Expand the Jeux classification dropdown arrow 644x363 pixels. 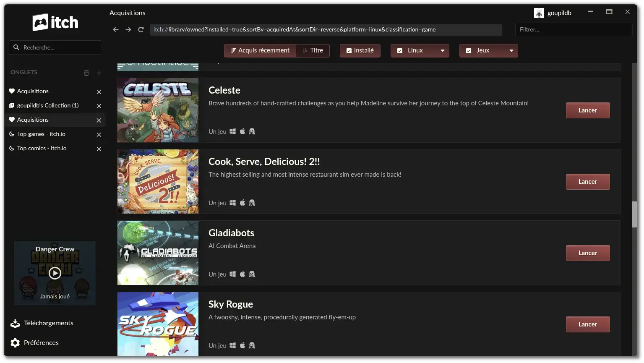[x=511, y=51]
